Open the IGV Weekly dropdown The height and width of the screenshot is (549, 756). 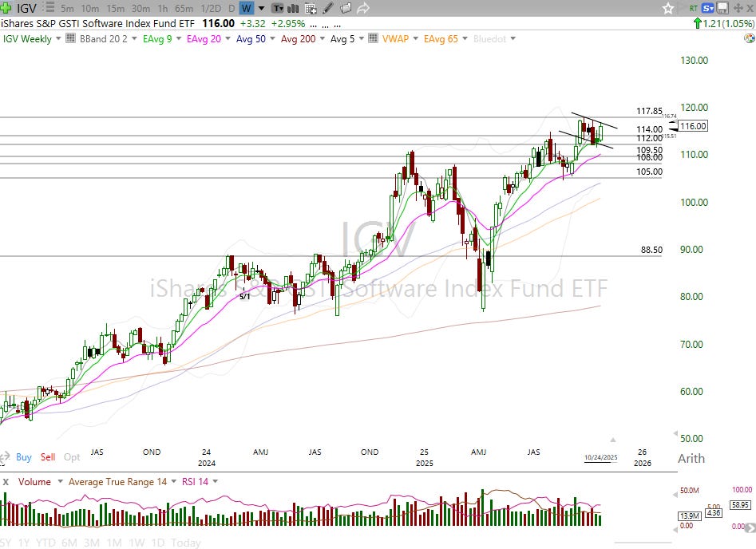58,38
